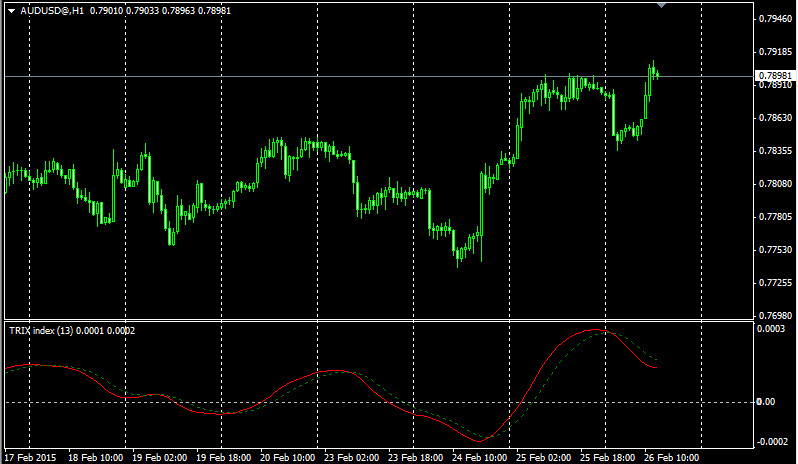Click the 0.77530 price scale label
The width and height of the screenshot is (798, 464).
pyautogui.click(x=776, y=250)
